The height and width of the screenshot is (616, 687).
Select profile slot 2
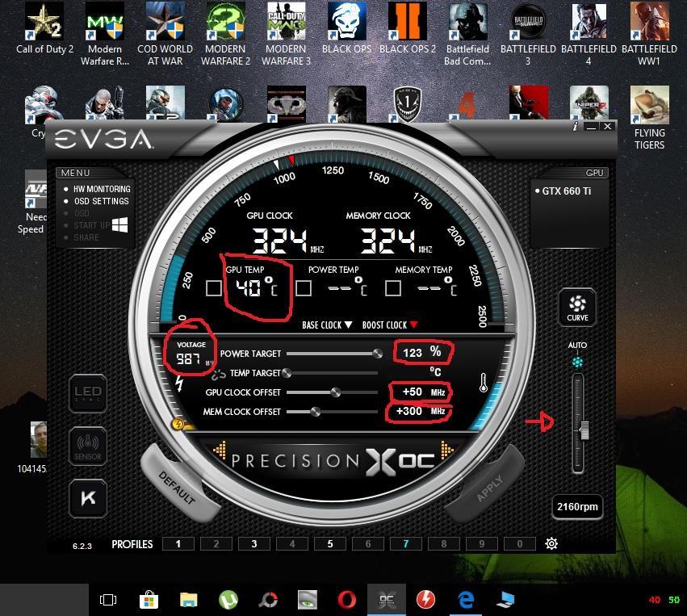coord(216,543)
